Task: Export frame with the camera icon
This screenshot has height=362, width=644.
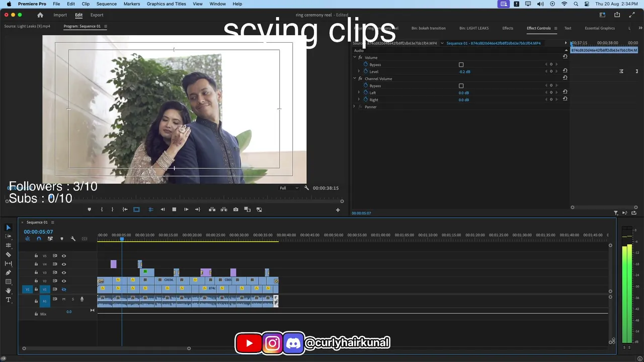Action: [x=235, y=210]
